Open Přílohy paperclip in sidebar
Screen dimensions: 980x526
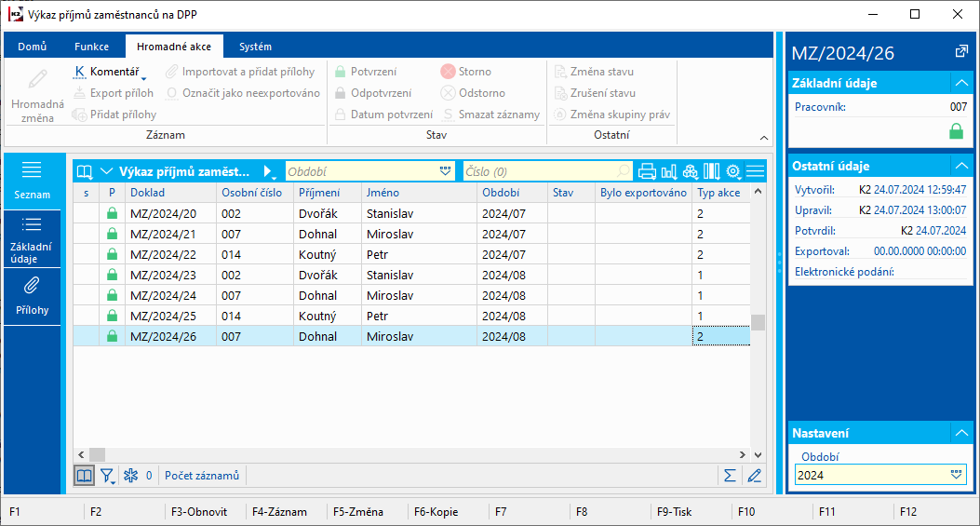click(32, 296)
